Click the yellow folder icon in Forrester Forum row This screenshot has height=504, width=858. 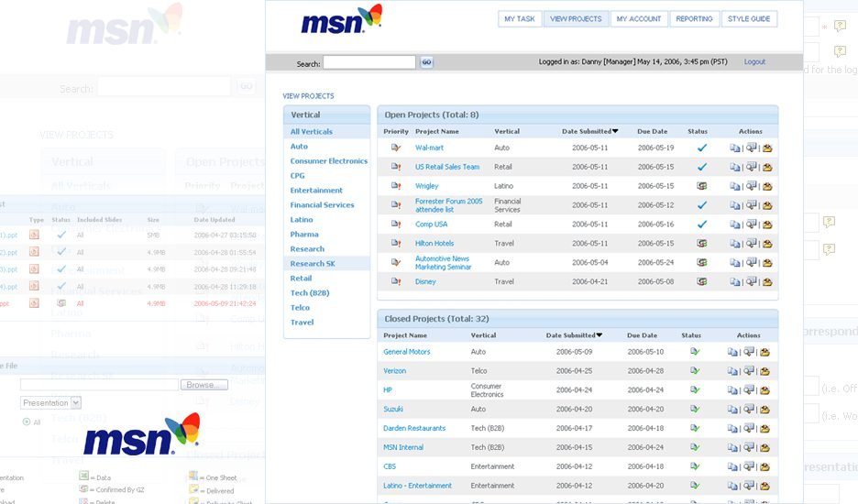click(x=767, y=205)
